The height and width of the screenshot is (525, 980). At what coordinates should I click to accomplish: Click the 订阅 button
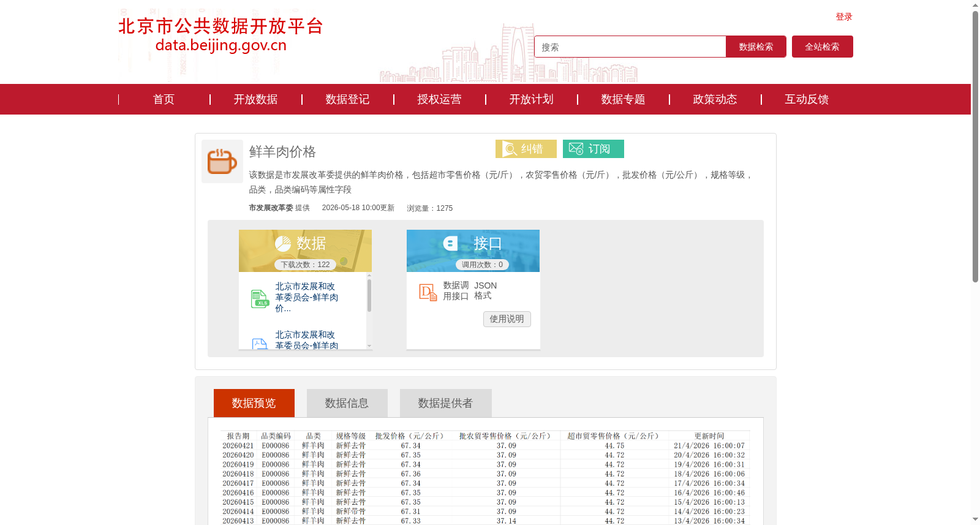pyautogui.click(x=594, y=149)
